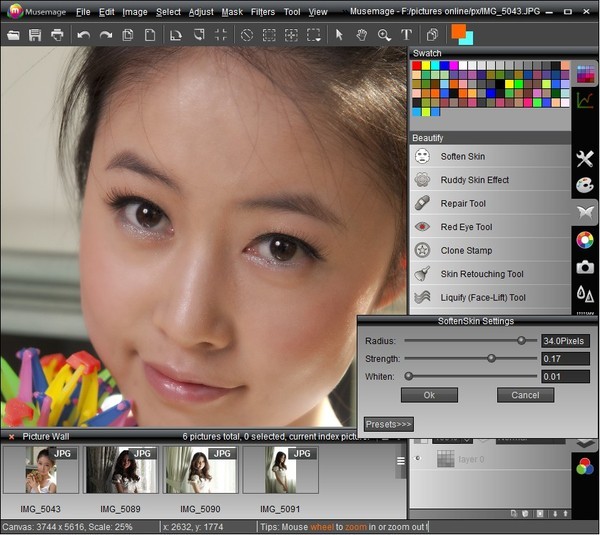600x535 pixels.
Task: Cancel the SoftenSkin settings
Action: (x=525, y=395)
